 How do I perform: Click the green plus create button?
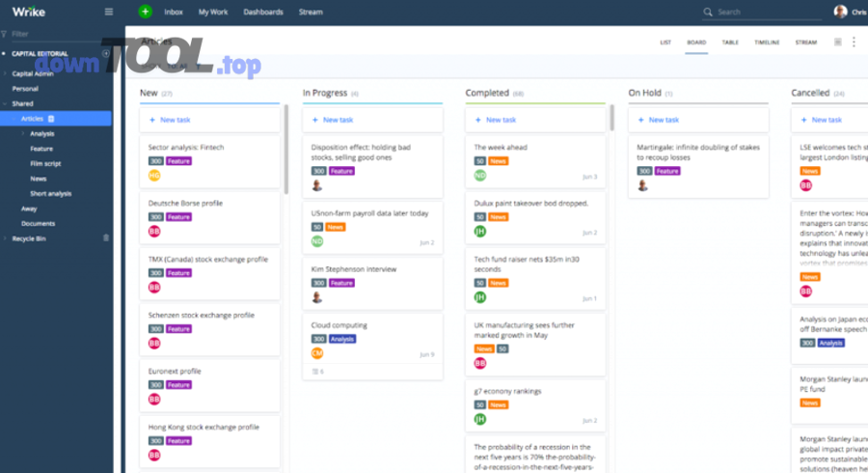(x=145, y=12)
